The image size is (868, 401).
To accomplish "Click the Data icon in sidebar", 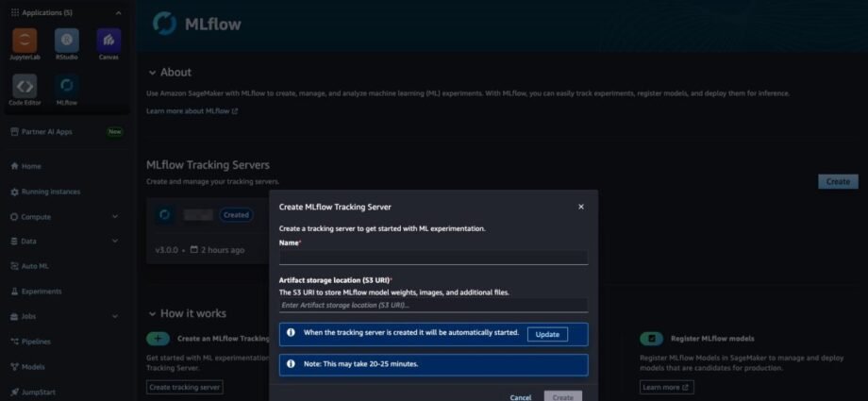I will (x=15, y=241).
